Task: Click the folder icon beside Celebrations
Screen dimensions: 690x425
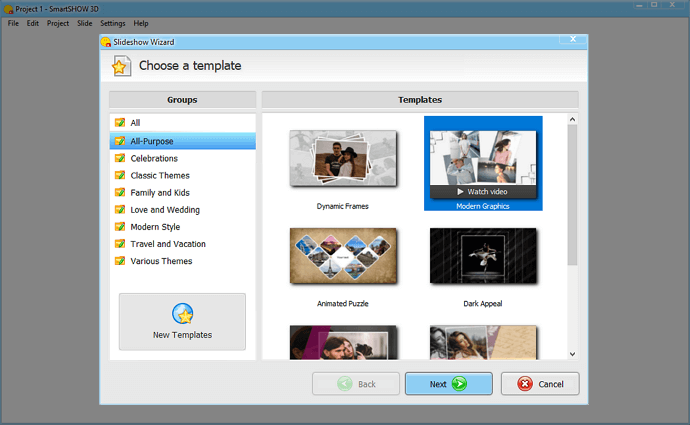Action: 120,158
